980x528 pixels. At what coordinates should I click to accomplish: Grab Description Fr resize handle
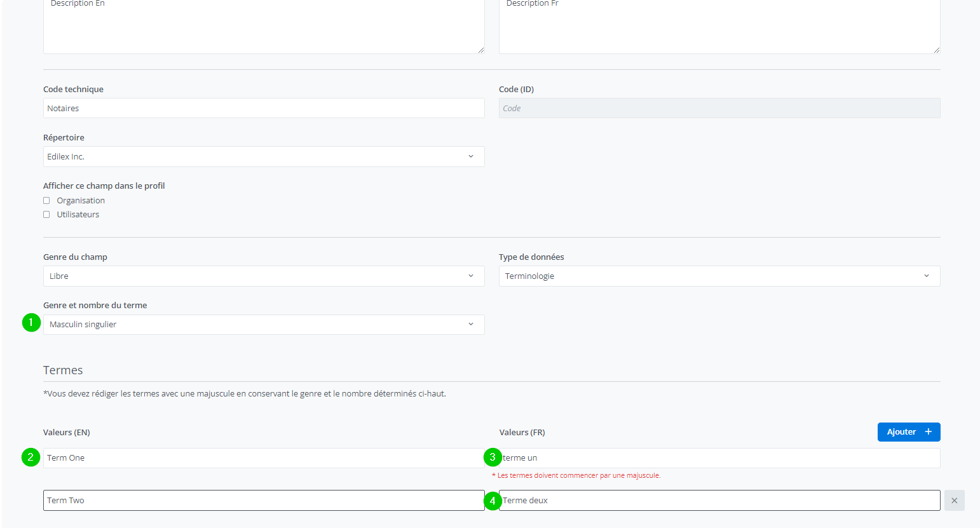point(936,50)
